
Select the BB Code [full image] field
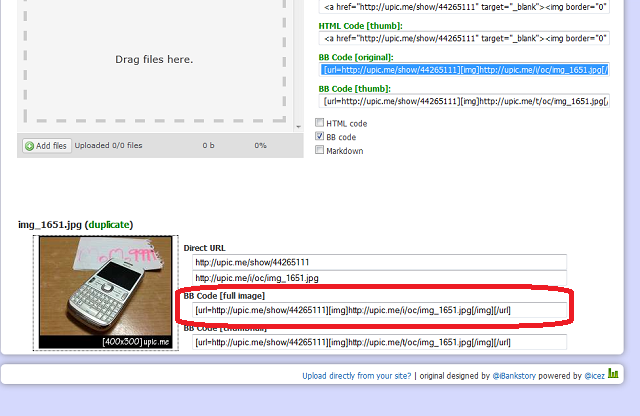(x=379, y=310)
